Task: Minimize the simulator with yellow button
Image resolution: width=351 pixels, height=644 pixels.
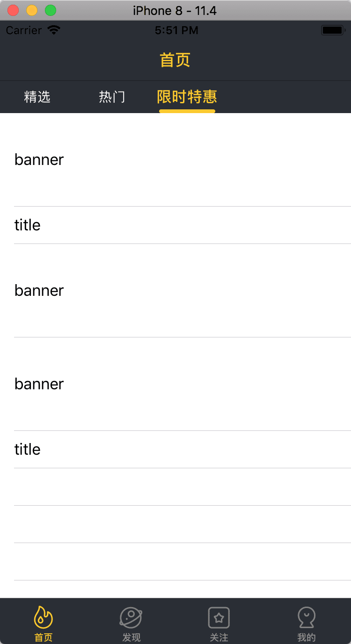Action: (32, 10)
